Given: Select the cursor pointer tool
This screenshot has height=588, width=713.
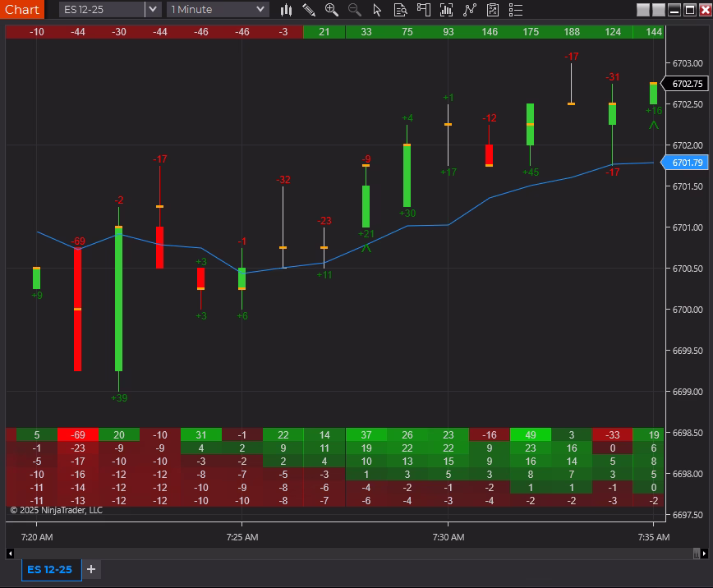Looking at the screenshot, I should tap(378, 10).
